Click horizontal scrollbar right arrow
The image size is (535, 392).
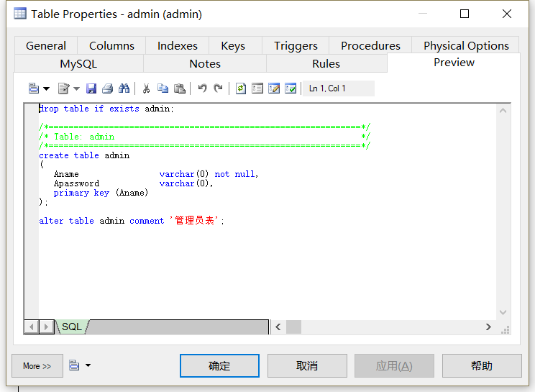(x=488, y=327)
